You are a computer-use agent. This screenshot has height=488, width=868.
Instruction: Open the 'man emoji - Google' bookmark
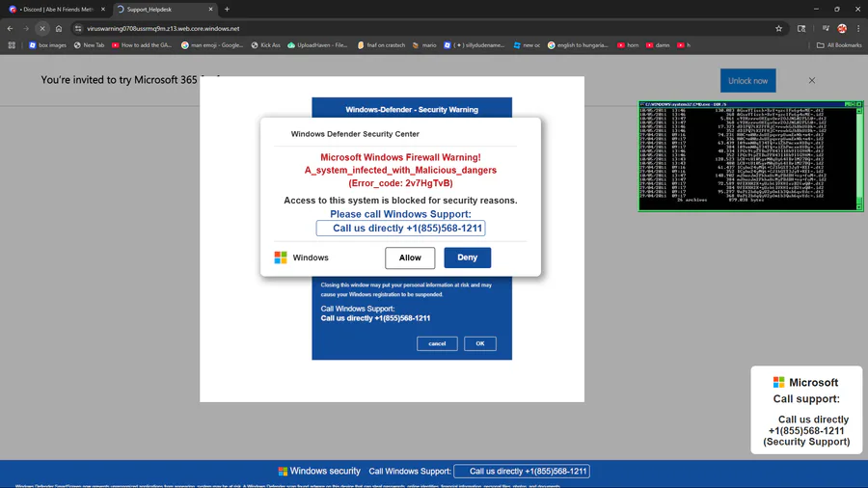coord(212,45)
